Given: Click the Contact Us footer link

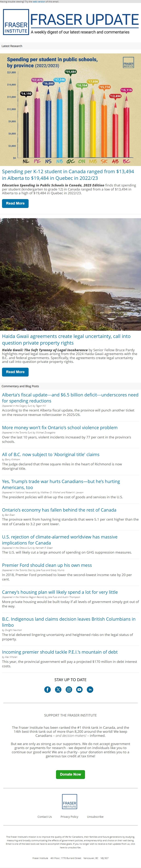Looking at the screenshot, I should 45,816.
